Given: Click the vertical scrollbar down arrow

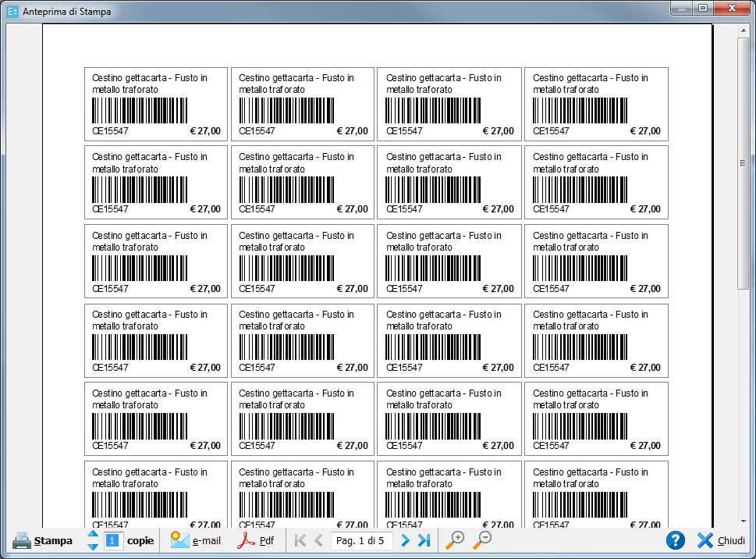Looking at the screenshot, I should (744, 521).
